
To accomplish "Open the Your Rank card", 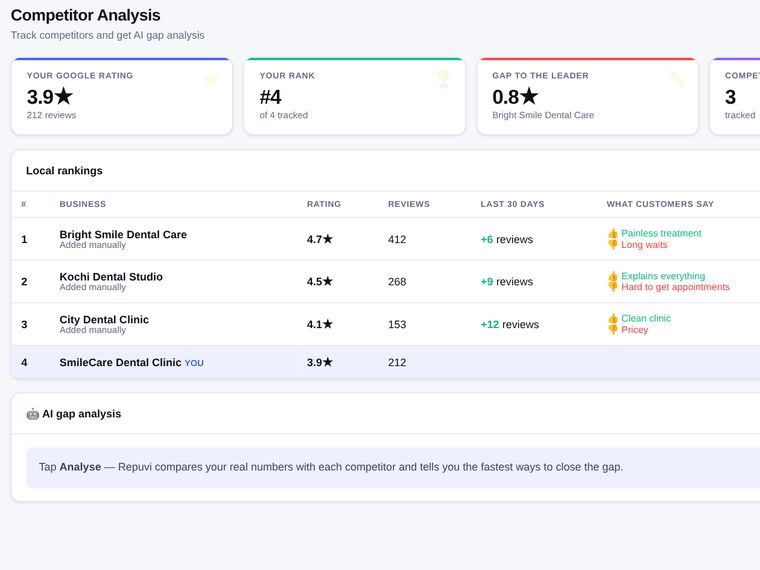I will 355,96.
